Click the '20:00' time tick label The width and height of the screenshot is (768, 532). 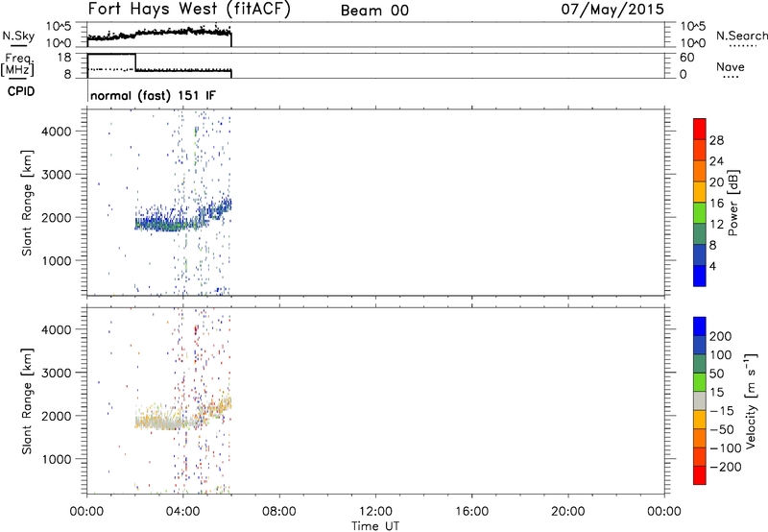(x=568, y=512)
